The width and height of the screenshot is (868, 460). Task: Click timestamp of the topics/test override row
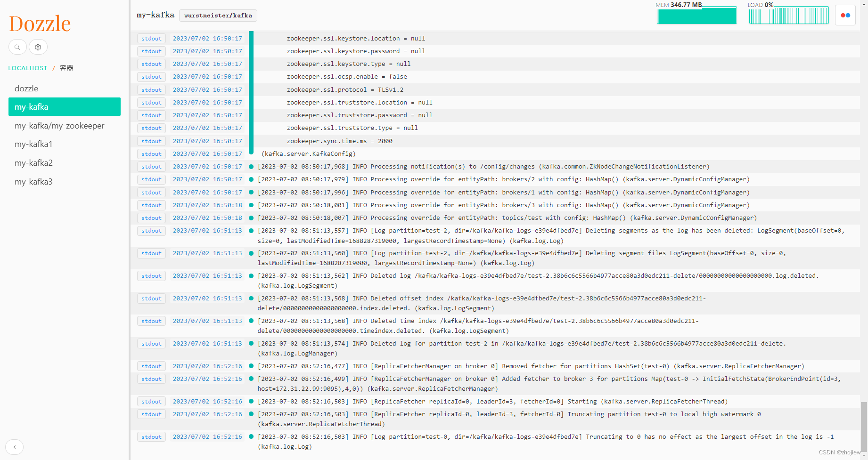(x=207, y=218)
